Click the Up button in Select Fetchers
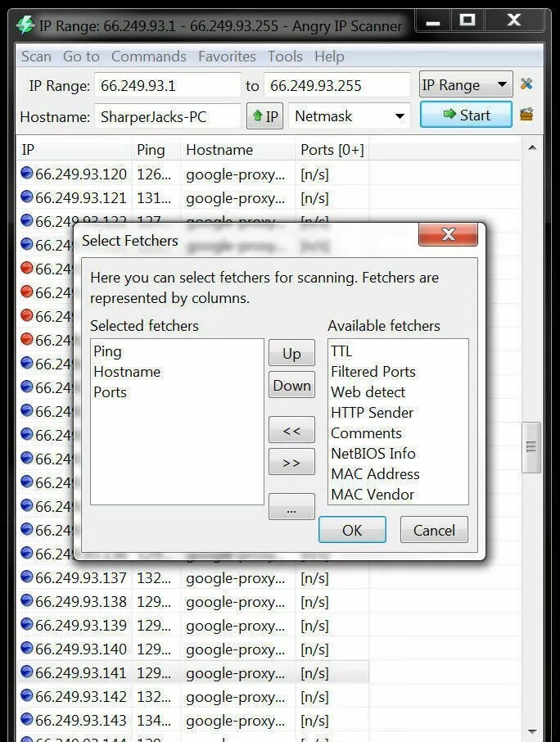This screenshot has width=560, height=742. (291, 353)
